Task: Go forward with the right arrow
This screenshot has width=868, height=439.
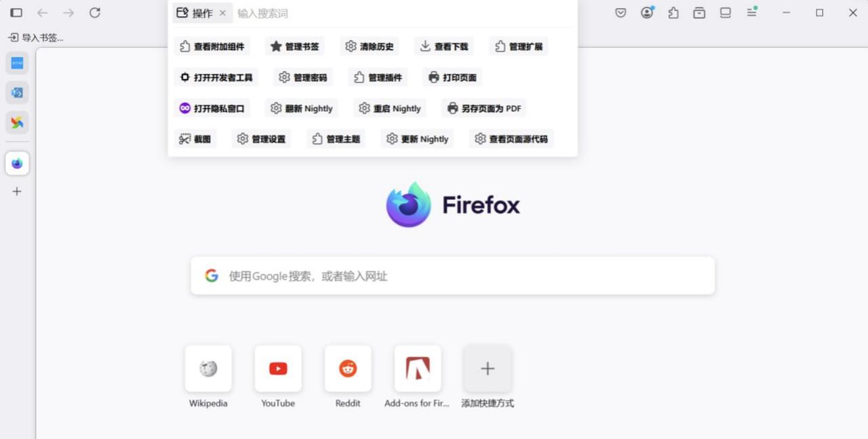Action: (x=68, y=13)
